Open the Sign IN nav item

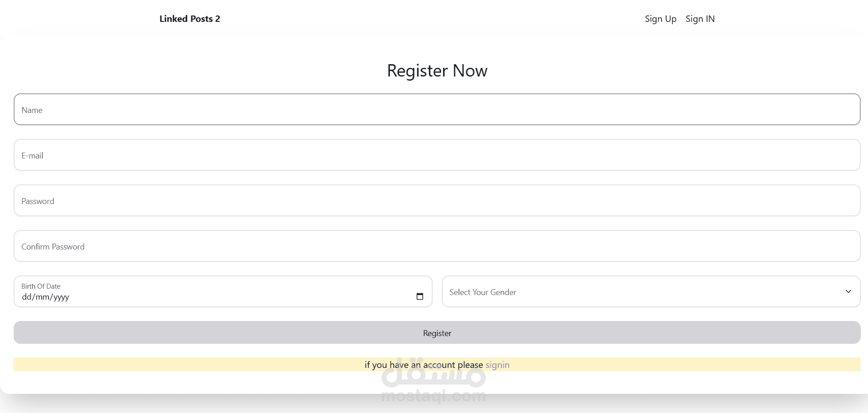[700, 19]
